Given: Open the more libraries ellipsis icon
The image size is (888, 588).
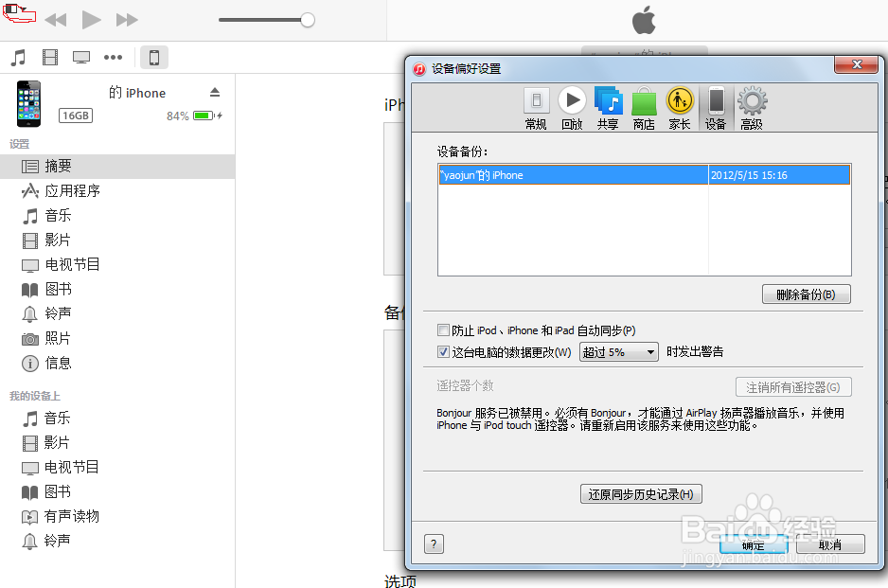Looking at the screenshot, I should point(113,57).
